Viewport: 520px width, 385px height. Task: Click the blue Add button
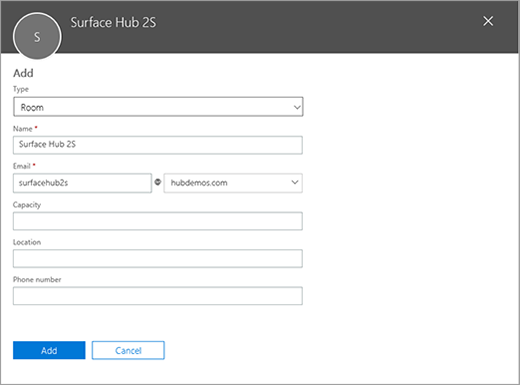point(49,350)
